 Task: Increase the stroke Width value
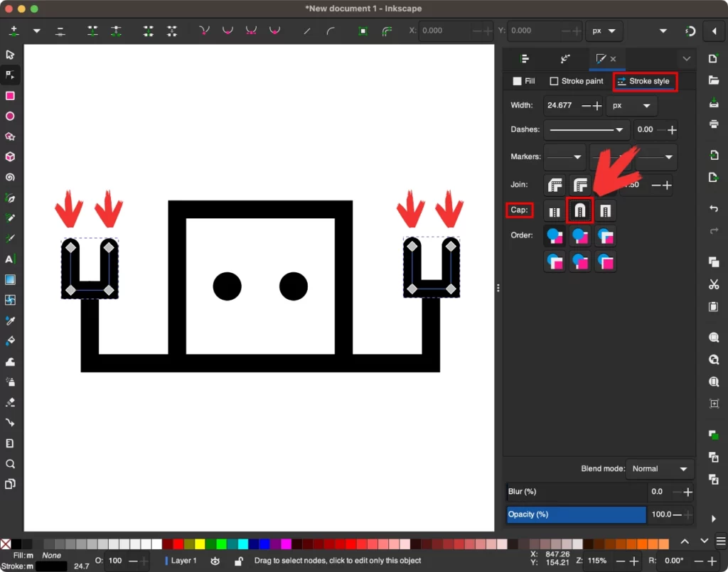(x=597, y=107)
